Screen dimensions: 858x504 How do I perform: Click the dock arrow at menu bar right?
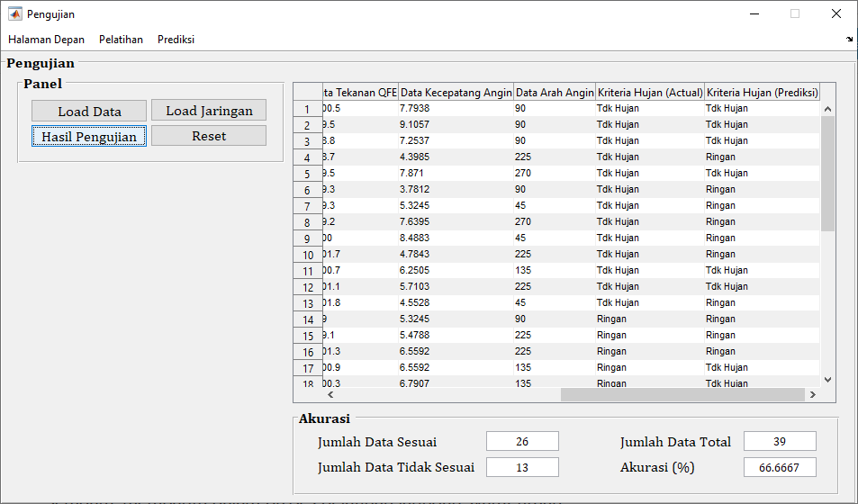point(850,40)
